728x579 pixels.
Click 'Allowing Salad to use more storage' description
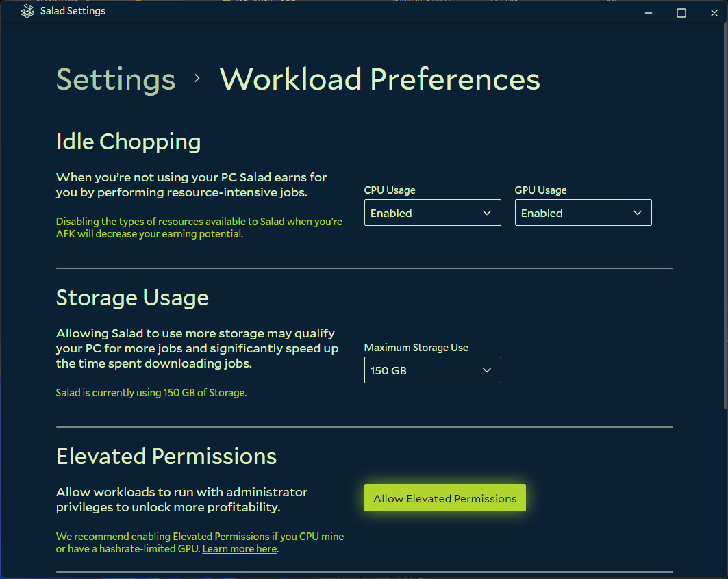tap(197, 348)
